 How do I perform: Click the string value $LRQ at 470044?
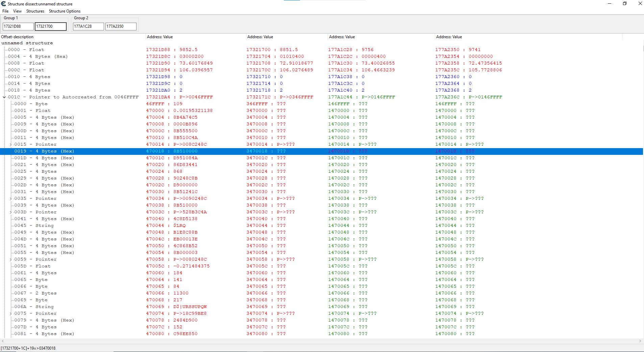pyautogui.click(x=179, y=226)
